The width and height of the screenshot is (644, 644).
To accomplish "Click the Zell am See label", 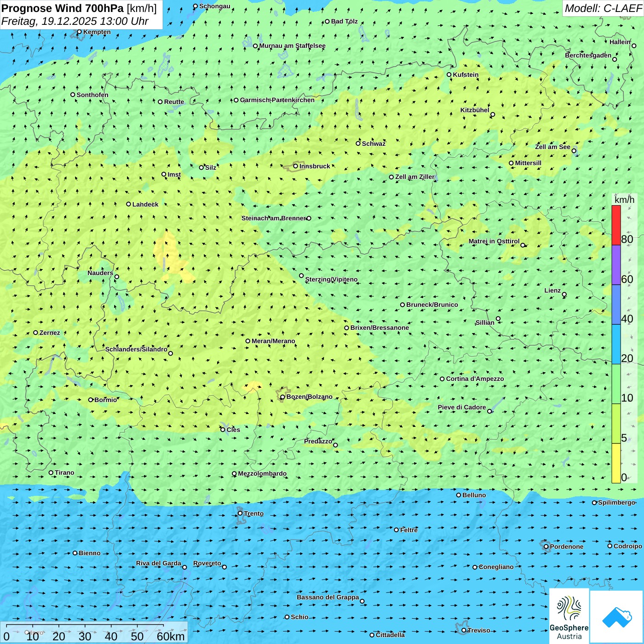I will click(552, 147).
